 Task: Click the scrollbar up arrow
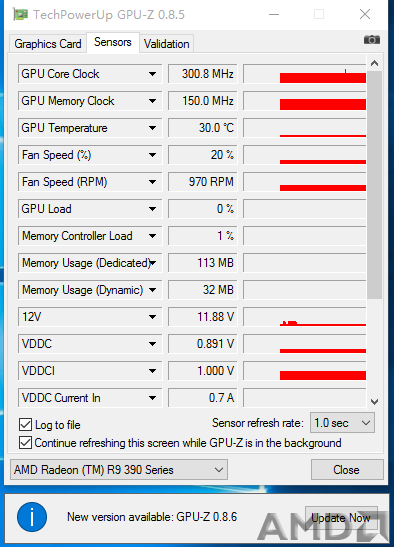[374, 63]
